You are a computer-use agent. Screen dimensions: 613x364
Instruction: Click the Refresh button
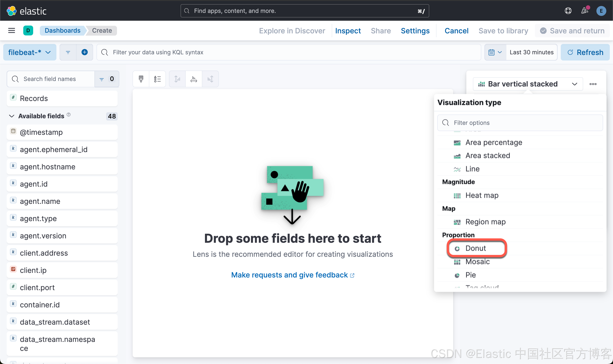585,52
